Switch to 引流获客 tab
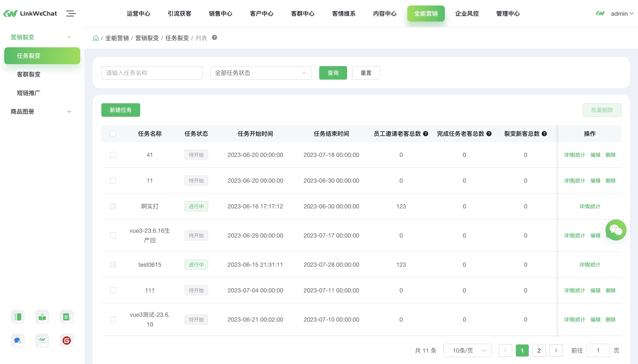 click(179, 14)
